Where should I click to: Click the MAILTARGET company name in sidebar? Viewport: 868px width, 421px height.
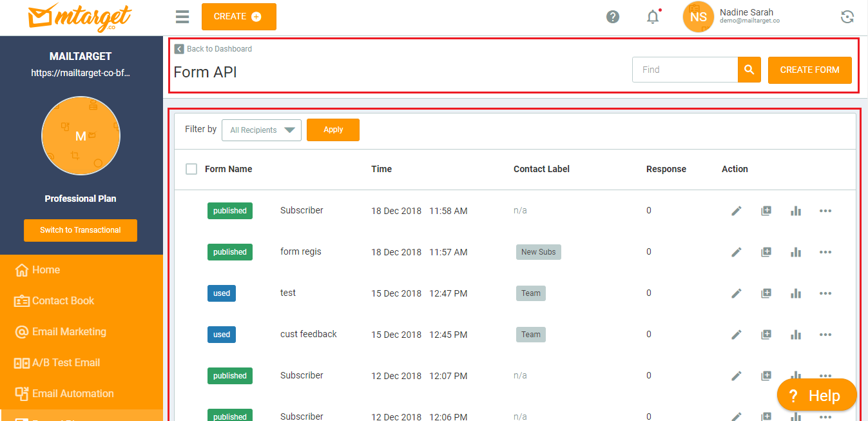click(x=81, y=57)
